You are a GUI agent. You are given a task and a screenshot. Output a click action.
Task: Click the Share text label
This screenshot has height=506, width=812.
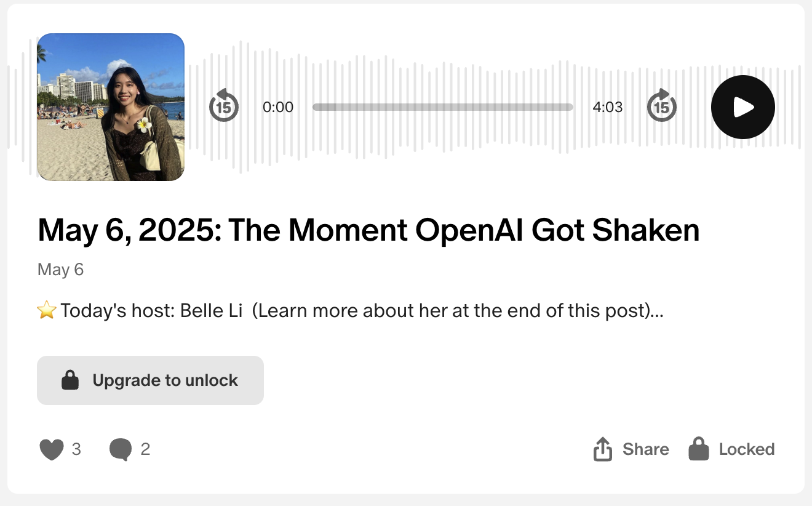645,449
